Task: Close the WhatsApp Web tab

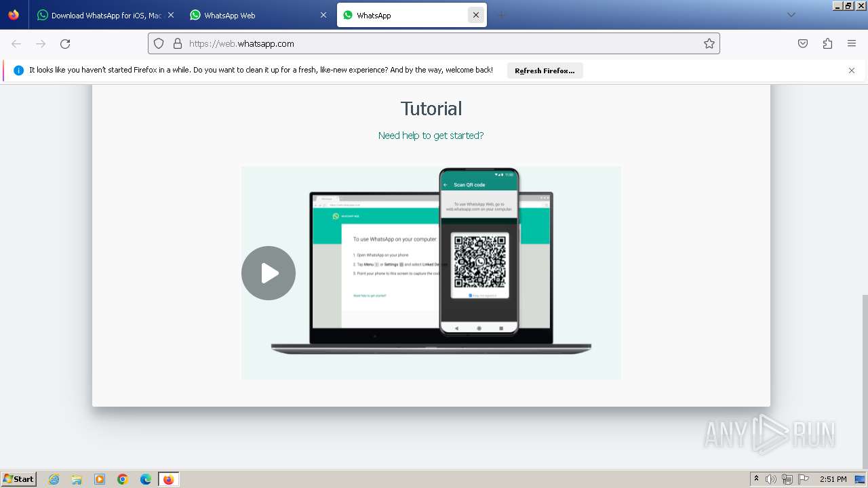Action: [x=323, y=15]
